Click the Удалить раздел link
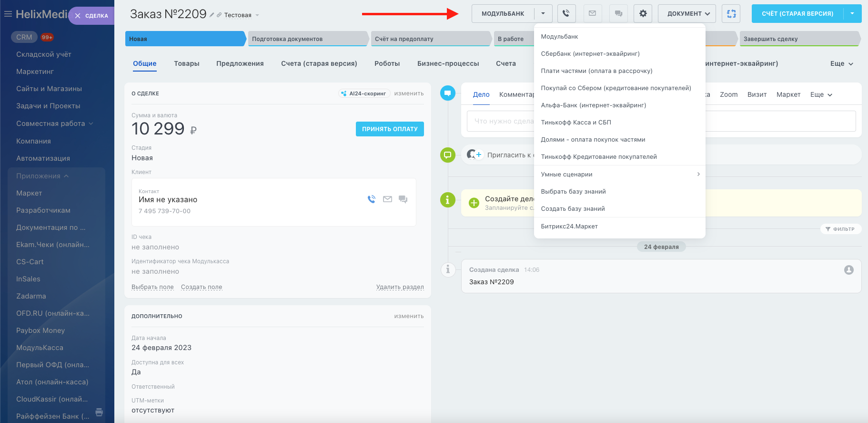The image size is (868, 423). [x=400, y=287]
